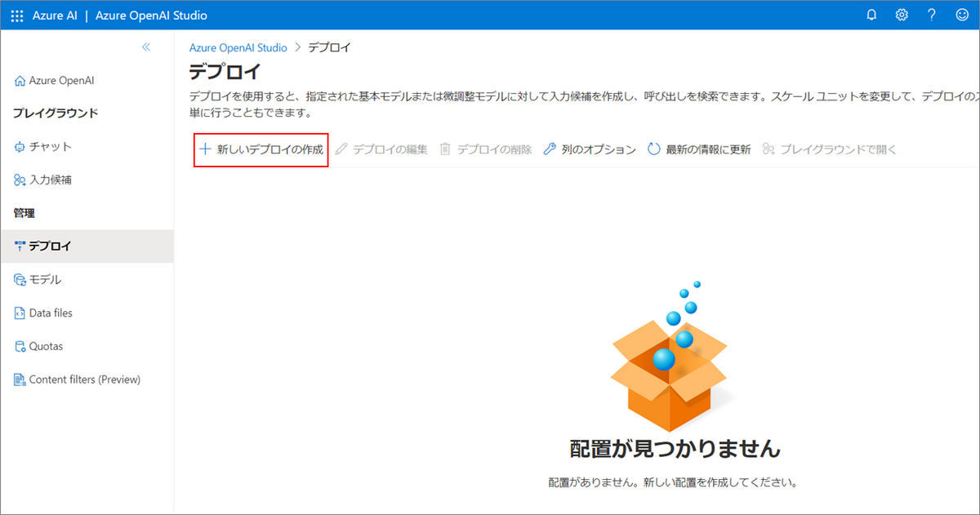
Task: Click 最新の情報に更新 refresh button
Action: (x=698, y=149)
